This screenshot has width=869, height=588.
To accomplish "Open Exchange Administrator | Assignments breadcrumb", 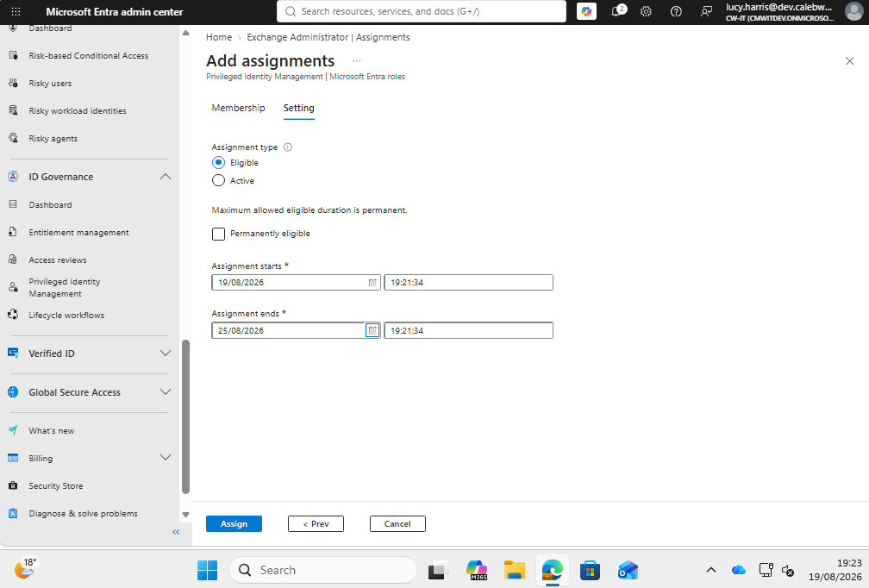I will (328, 37).
